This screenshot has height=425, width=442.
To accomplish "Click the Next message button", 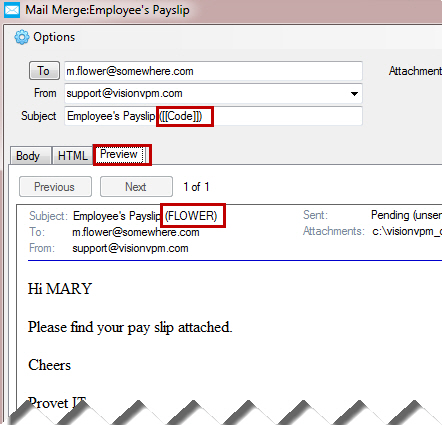I will point(136,187).
